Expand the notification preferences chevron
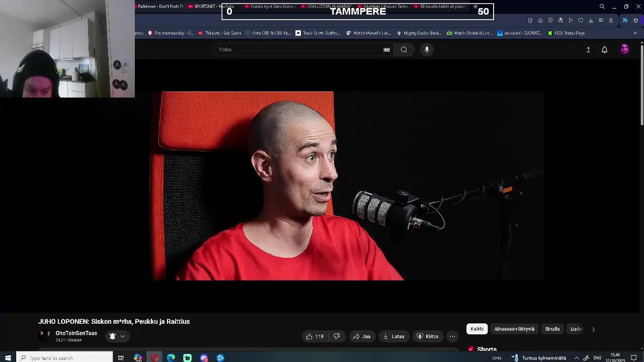The image size is (644, 362). coord(122,336)
